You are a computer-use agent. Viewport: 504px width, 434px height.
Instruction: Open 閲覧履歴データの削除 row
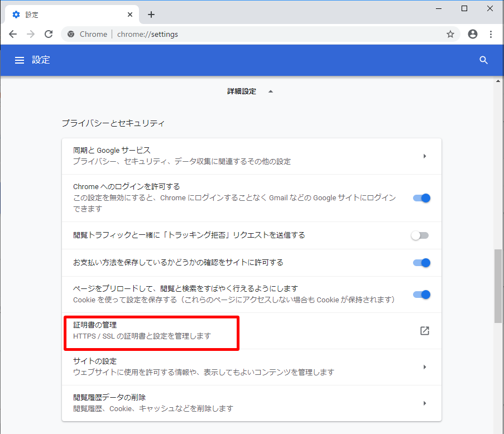[x=252, y=403]
